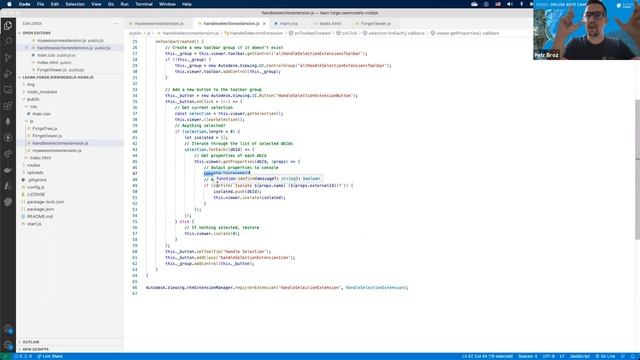Close the handleselectionextension.js tab

[x=264, y=24]
